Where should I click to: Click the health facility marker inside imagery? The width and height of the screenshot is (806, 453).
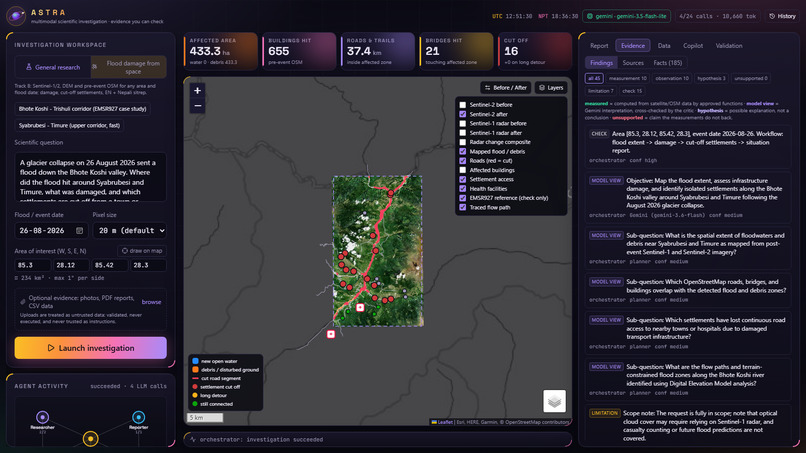pyautogui.click(x=360, y=307)
